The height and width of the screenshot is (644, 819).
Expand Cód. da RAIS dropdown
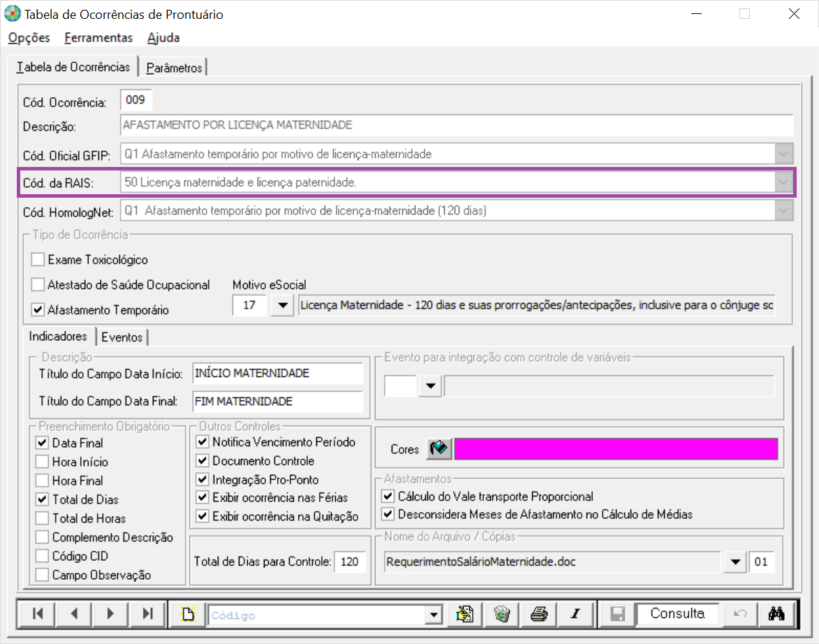point(783,182)
